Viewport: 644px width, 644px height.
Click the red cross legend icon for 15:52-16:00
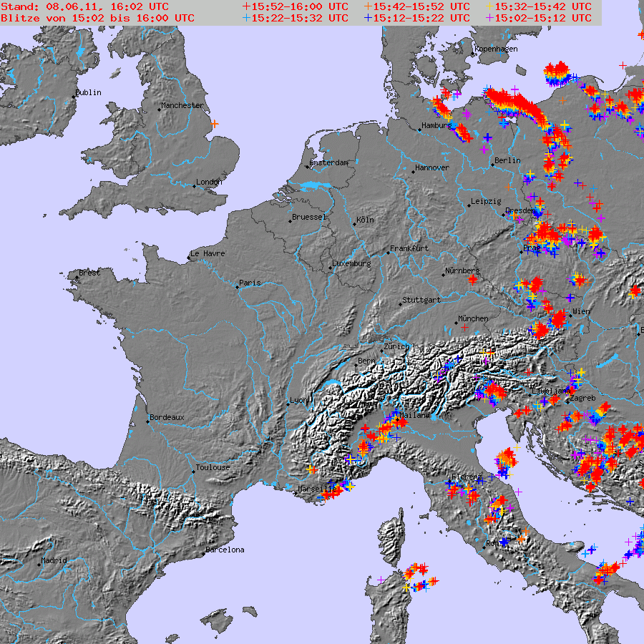point(247,6)
